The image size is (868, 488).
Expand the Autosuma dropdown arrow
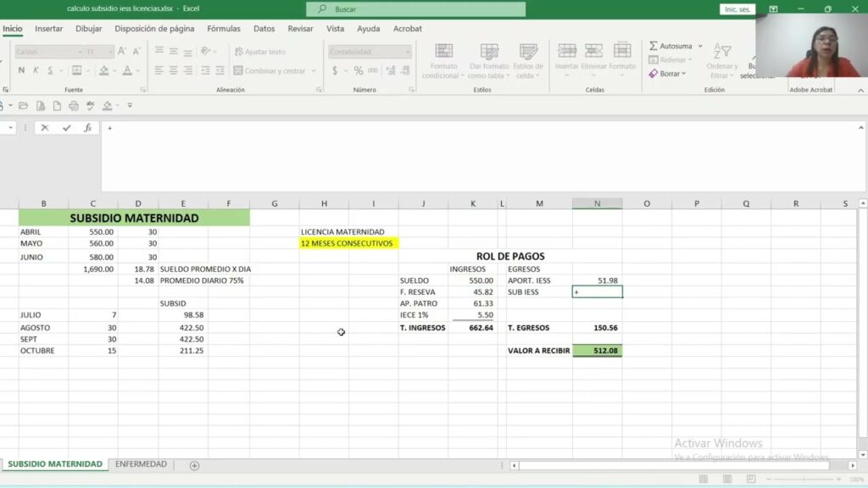pos(700,46)
